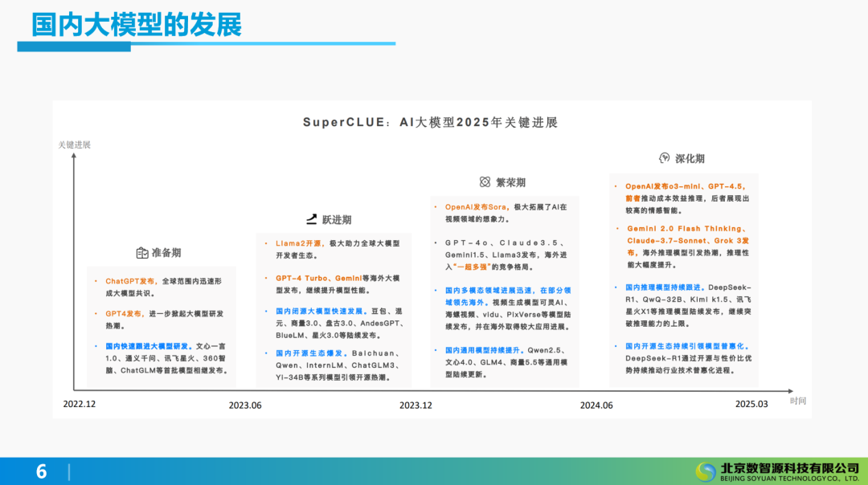Screen dimensions: 868x485
Task: Click the text Yi-34B等系列模型引领开源热潮
Action: coord(334,377)
